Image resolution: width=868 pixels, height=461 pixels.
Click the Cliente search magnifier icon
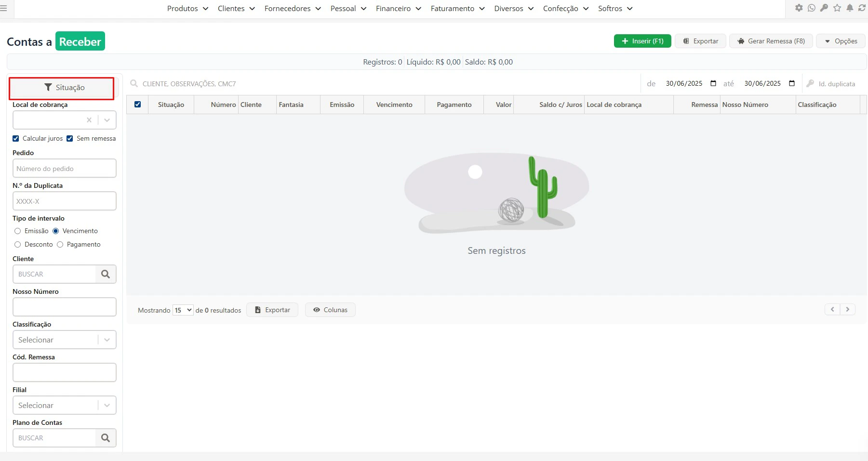coord(106,274)
